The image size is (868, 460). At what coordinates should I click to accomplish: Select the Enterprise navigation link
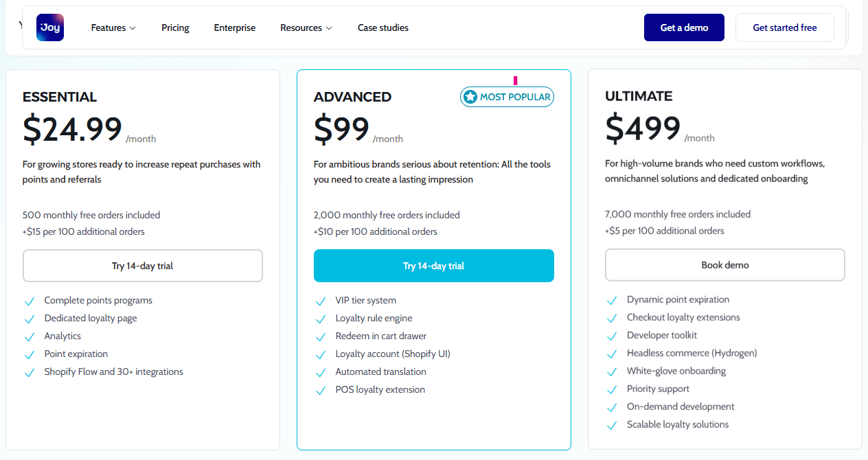[234, 27]
